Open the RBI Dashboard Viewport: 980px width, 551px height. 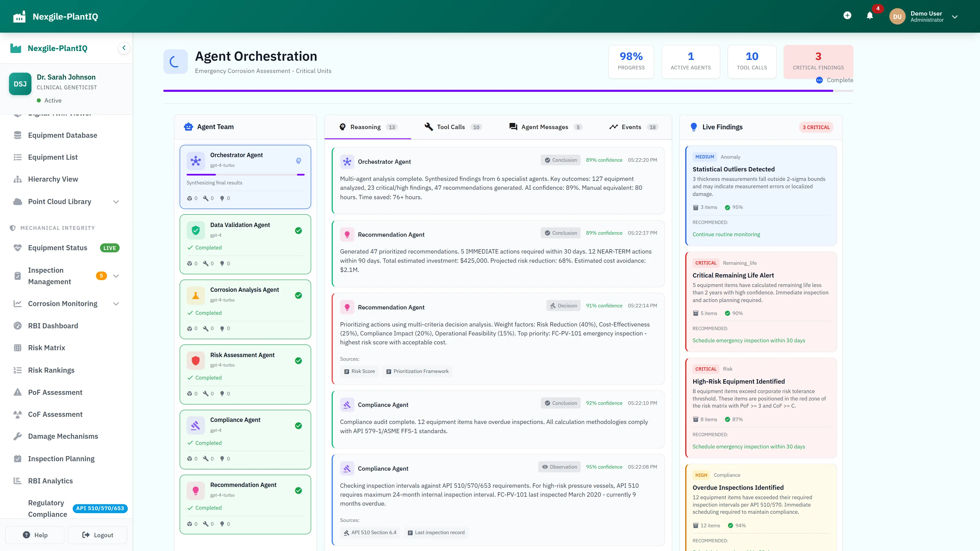(53, 325)
